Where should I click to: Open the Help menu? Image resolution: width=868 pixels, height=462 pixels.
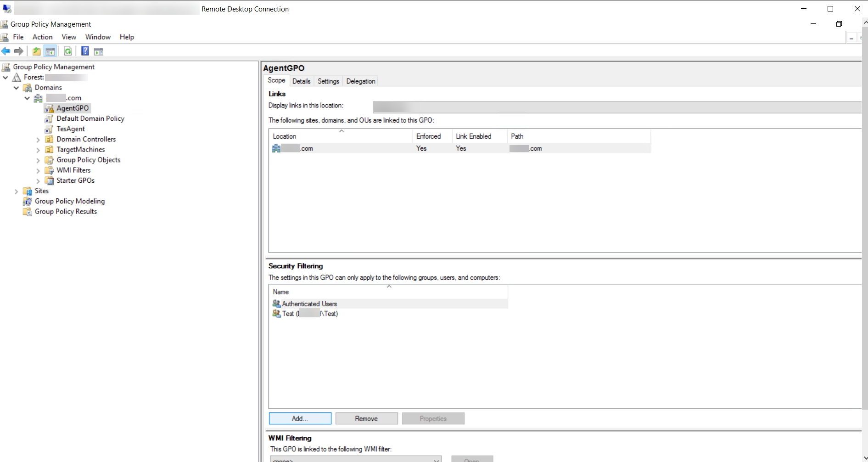[x=127, y=37]
